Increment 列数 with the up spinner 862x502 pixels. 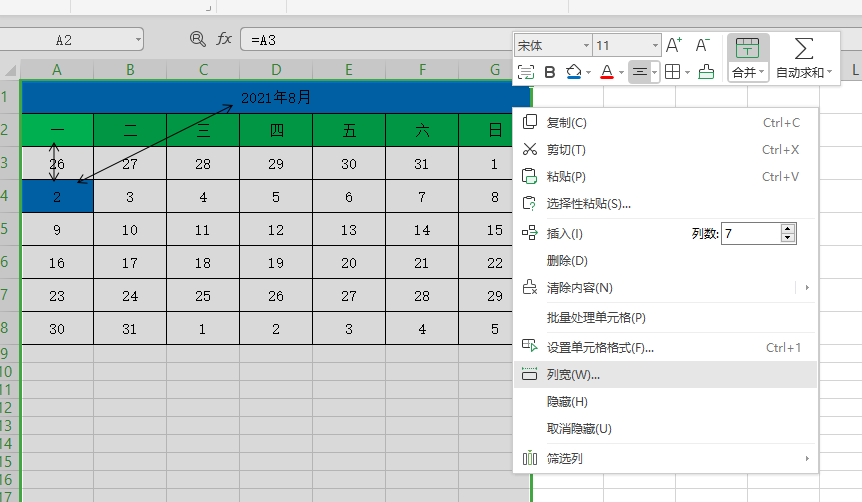click(788, 229)
